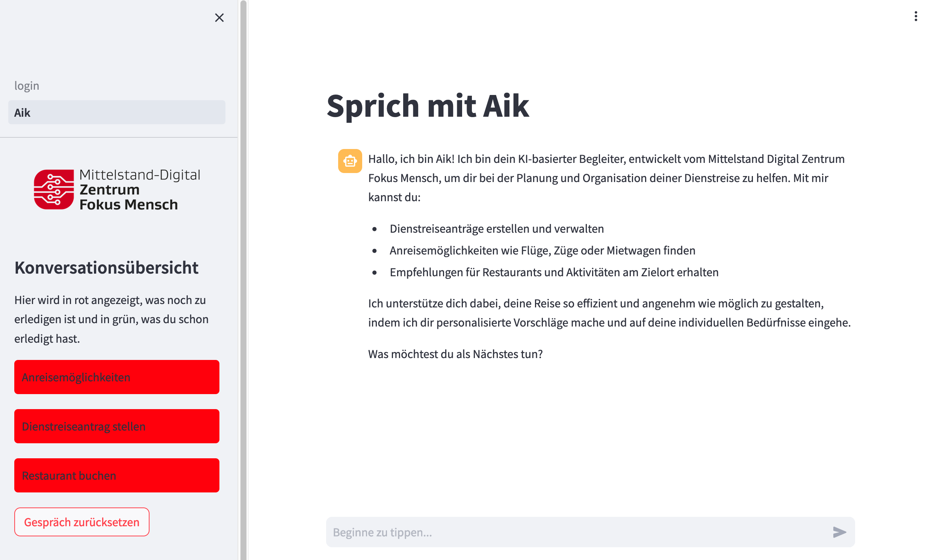Image resolution: width=928 pixels, height=560 pixels.
Task: Click the Restaurant buchen button
Action: pyautogui.click(x=117, y=475)
